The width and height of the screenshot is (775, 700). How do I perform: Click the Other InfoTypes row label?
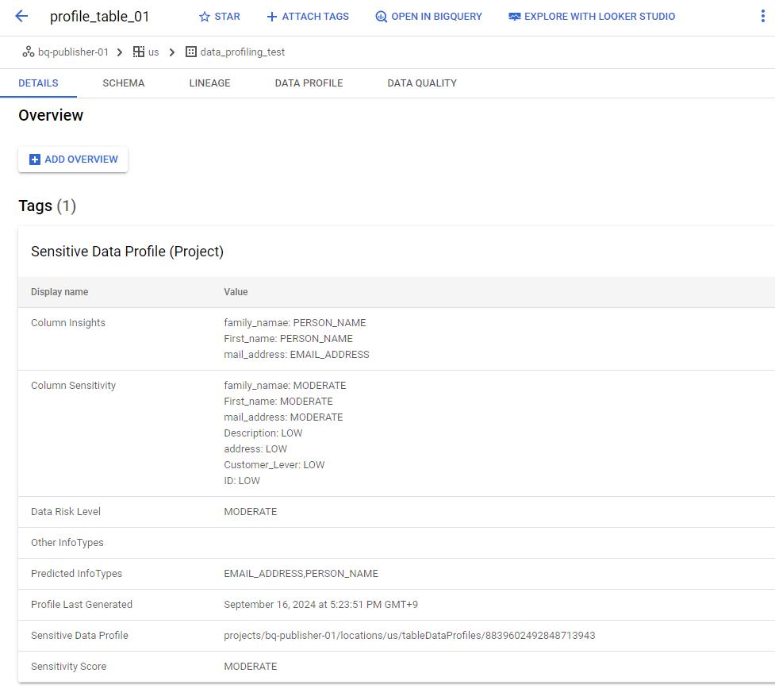67,543
